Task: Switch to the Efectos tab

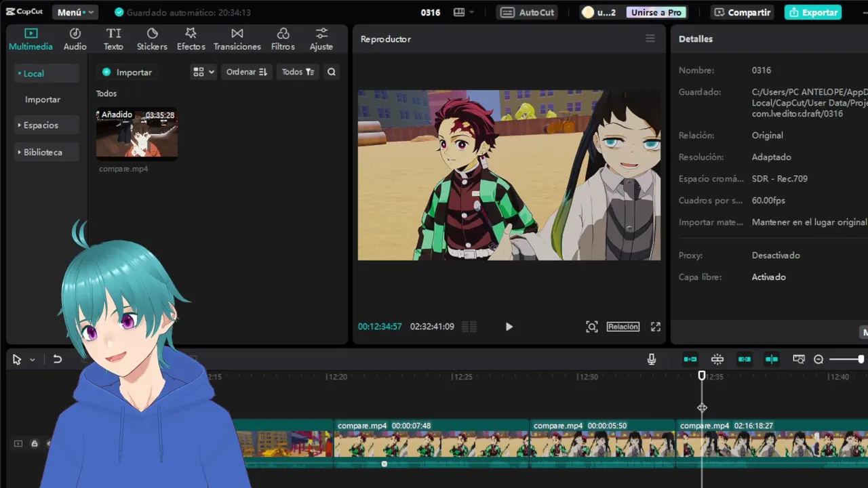Action: pos(191,39)
